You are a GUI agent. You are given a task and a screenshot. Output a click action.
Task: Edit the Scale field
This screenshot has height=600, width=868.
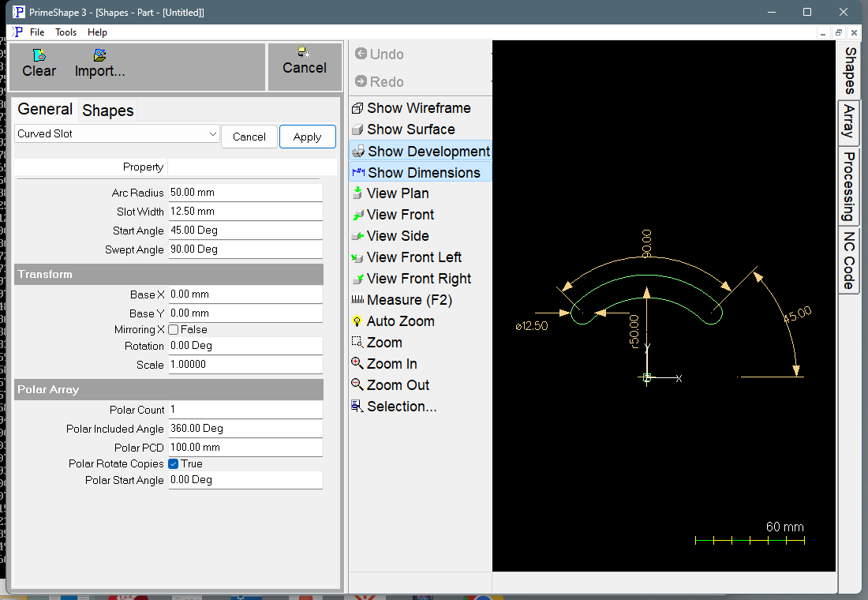pos(245,364)
